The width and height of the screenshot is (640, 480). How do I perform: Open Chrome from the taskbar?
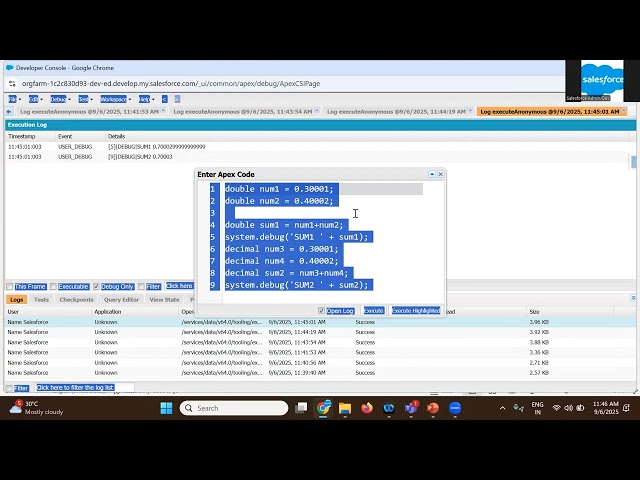coord(323,408)
